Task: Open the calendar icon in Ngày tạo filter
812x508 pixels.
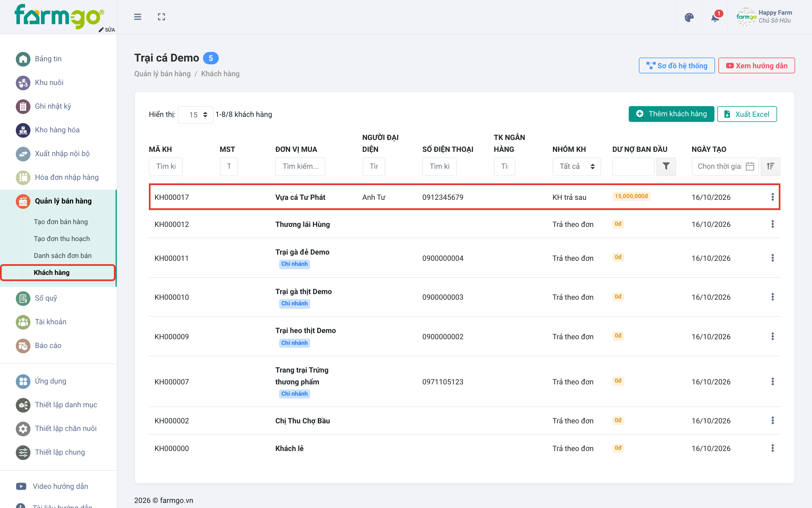Action: click(750, 166)
